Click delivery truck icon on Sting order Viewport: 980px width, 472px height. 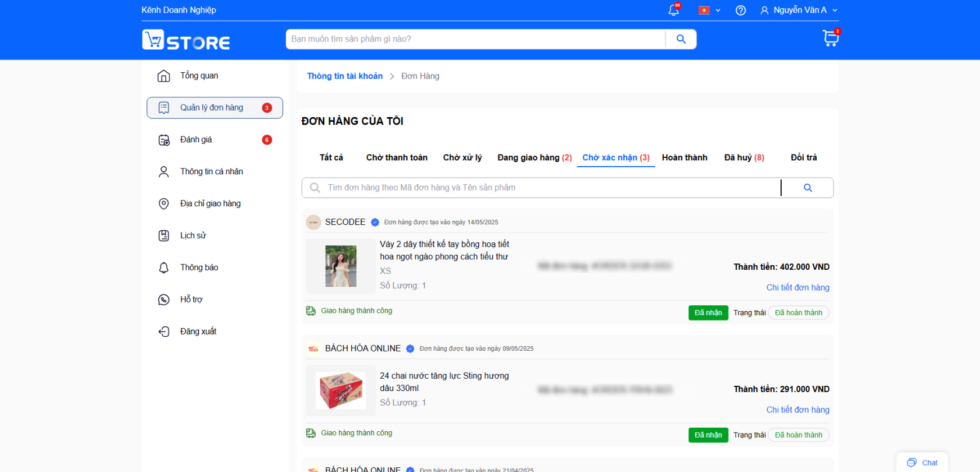click(x=311, y=434)
